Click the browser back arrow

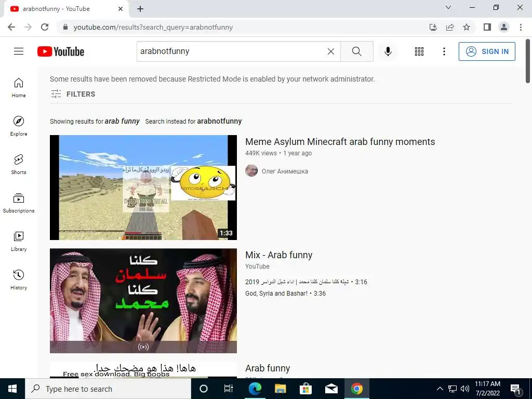[11, 27]
